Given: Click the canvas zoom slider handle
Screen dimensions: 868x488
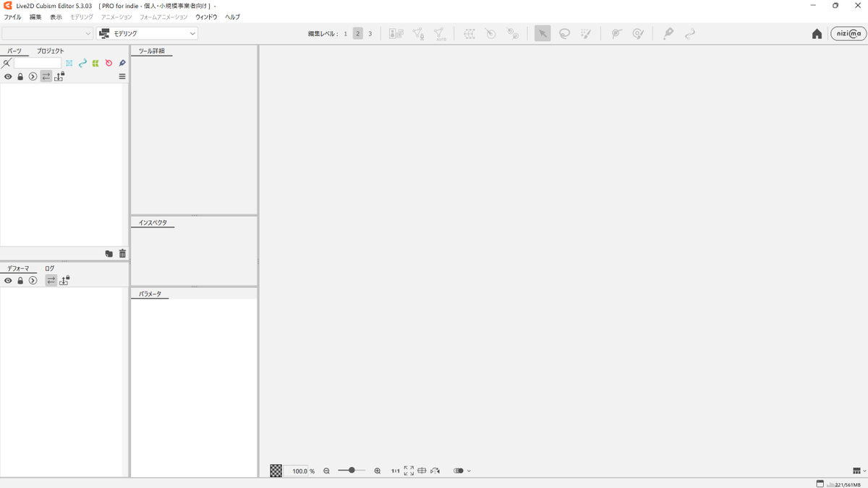Looking at the screenshot, I should click(x=352, y=471).
